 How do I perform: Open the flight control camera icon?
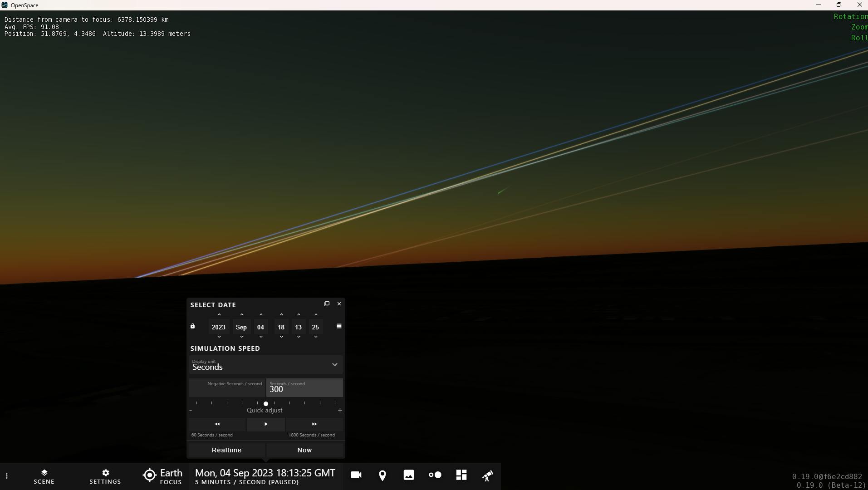pyautogui.click(x=356, y=475)
